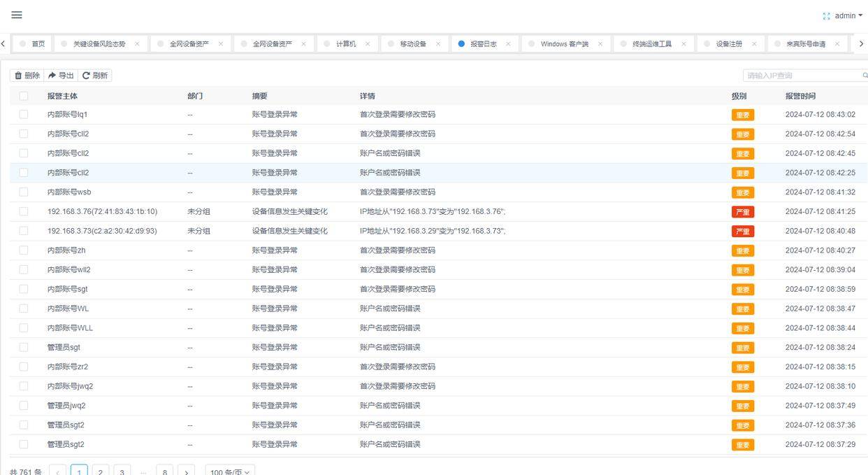Image resolution: width=868 pixels, height=475 pixels.
Task: Click the fullscreen icon beside admin
Action: tap(827, 16)
